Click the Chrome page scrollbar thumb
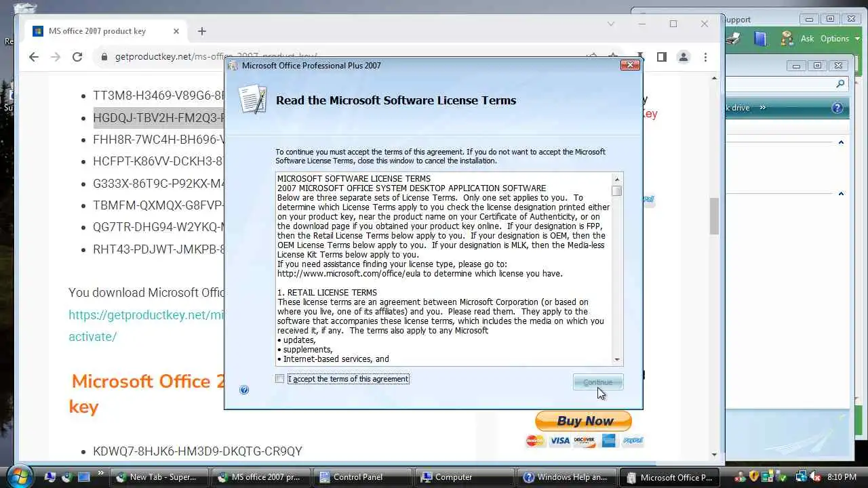Screen dimensions: 868x488 [x=714, y=216]
